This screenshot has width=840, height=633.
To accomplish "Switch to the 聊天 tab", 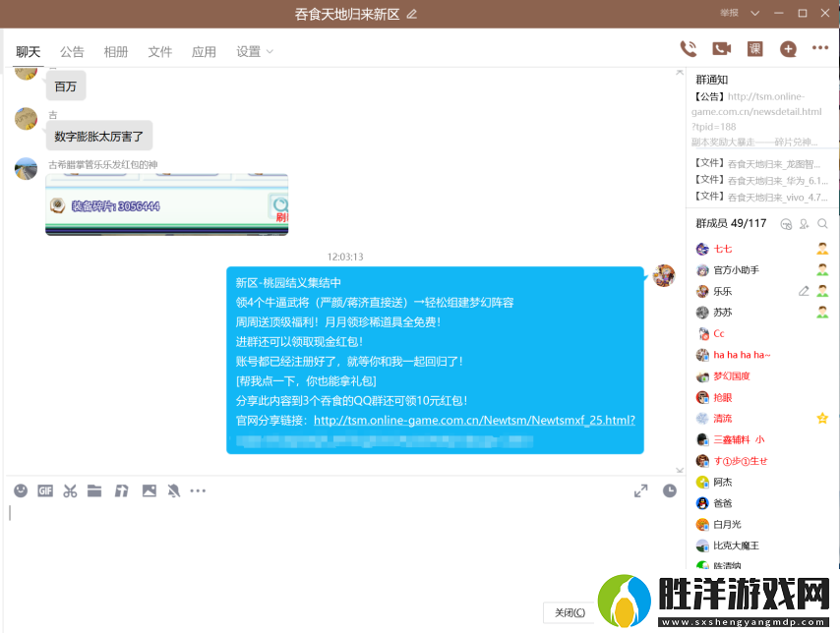I will [28, 51].
